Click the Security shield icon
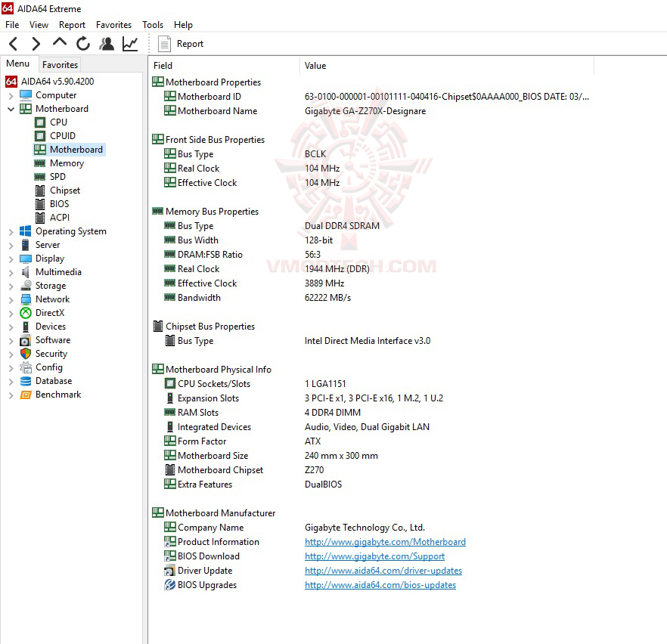667x644 pixels. pos(26,354)
